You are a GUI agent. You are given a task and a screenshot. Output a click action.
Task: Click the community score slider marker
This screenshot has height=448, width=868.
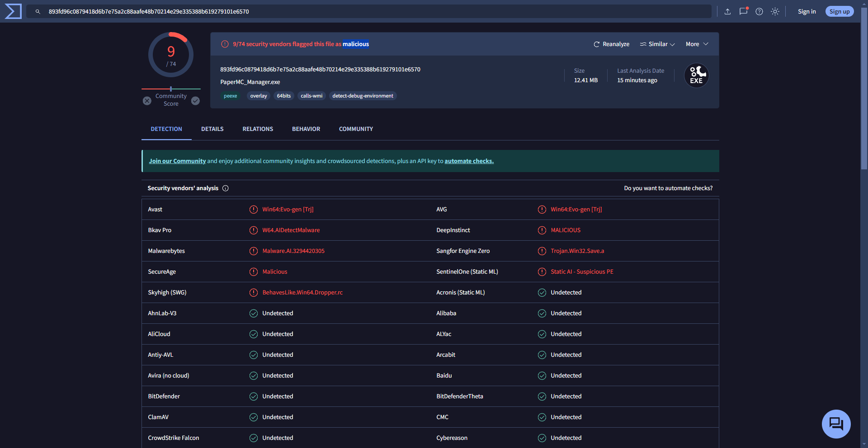[x=171, y=89]
